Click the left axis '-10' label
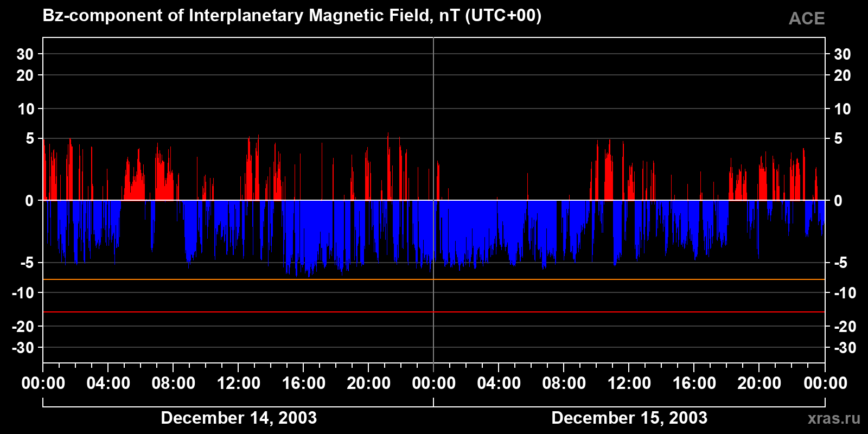 [24, 293]
